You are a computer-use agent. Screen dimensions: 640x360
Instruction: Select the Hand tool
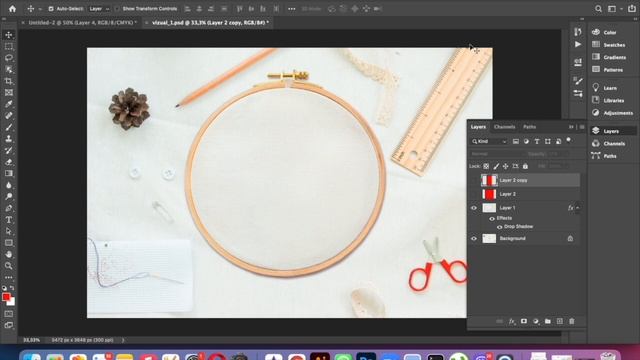(9, 254)
